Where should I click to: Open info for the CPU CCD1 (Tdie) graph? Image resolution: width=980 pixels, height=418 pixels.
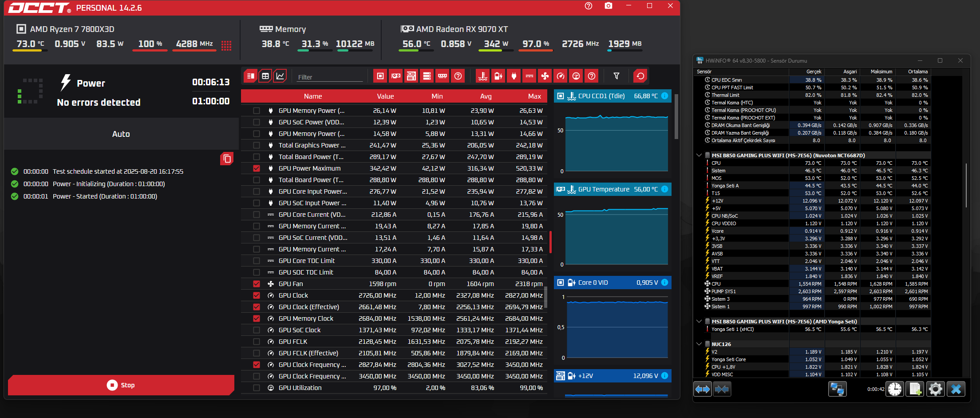click(x=664, y=96)
